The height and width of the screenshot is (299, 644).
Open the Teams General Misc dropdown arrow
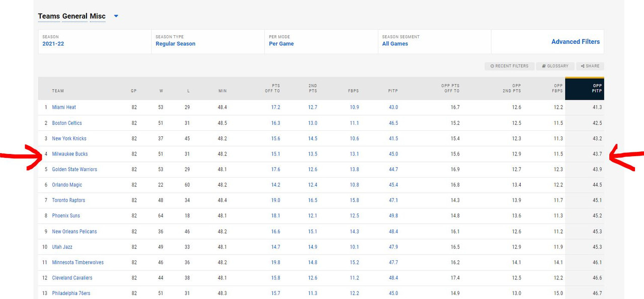coord(116,16)
